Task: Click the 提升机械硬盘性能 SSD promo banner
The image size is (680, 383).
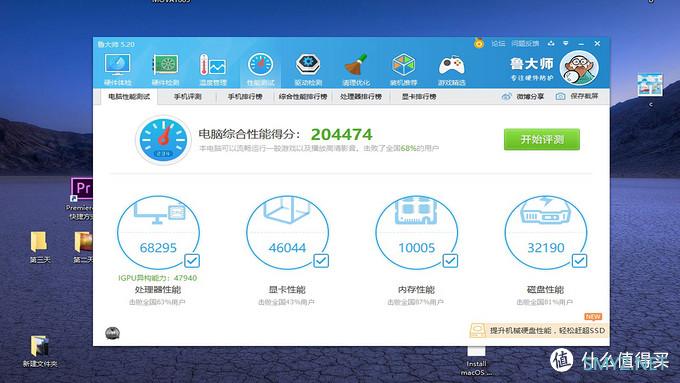Action: coord(539,331)
